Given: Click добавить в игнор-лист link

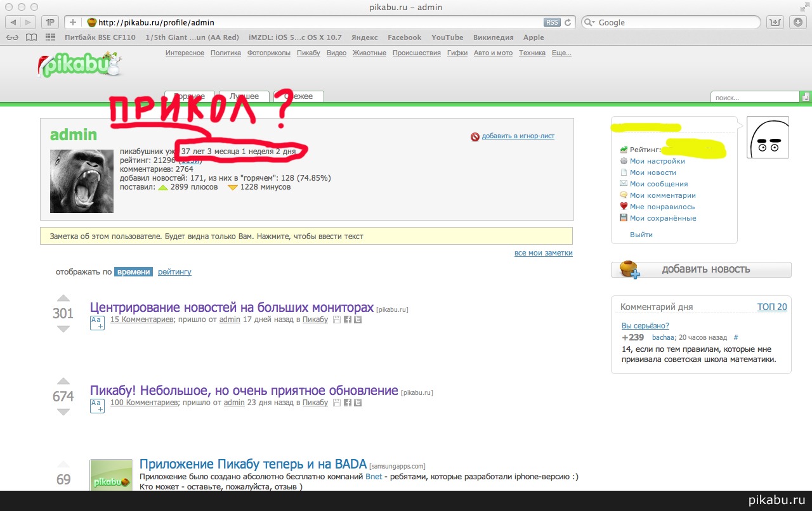Looking at the screenshot, I should [x=518, y=136].
